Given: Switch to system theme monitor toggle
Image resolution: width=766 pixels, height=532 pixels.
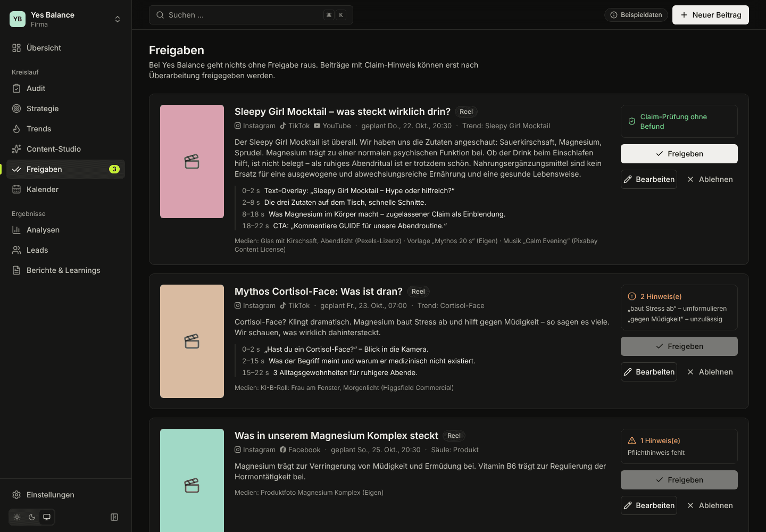Looking at the screenshot, I should coord(47,517).
